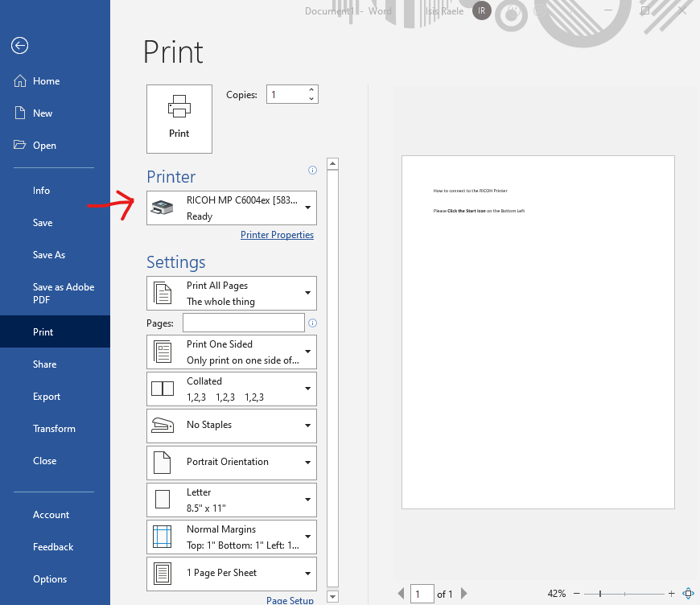Click the large Print button
Screen dimensions: 700x605
179,119
